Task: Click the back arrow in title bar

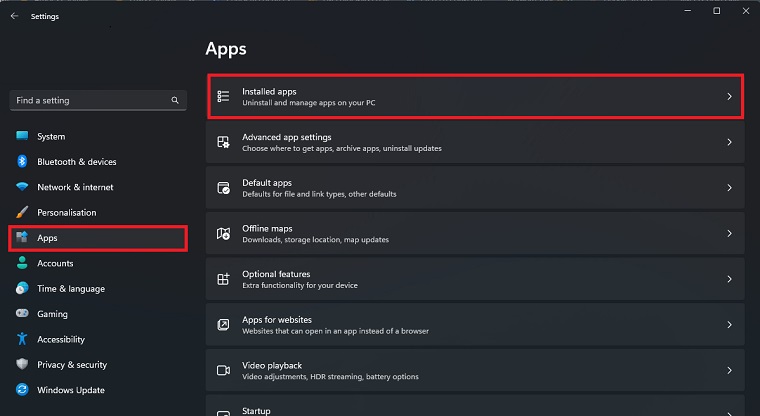Action: click(x=14, y=16)
